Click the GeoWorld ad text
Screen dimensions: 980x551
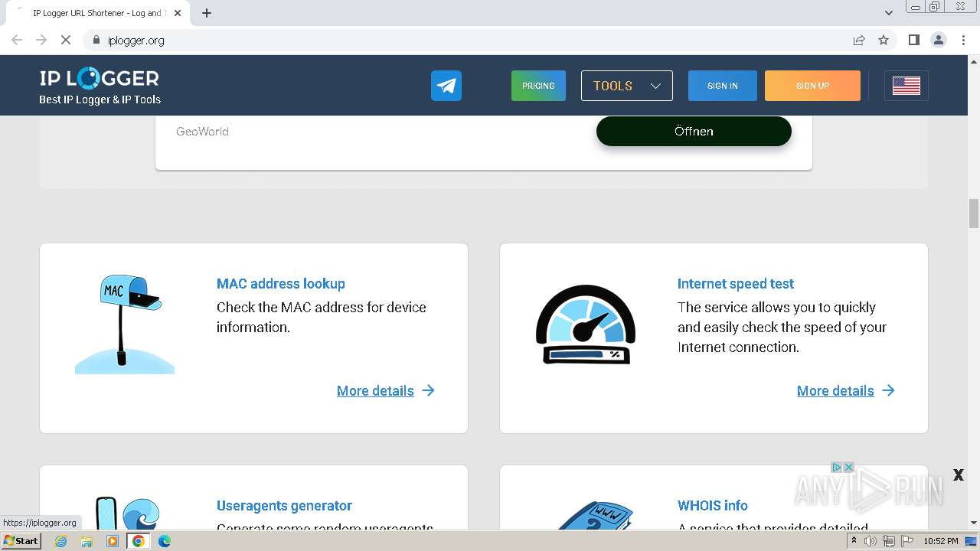click(202, 132)
